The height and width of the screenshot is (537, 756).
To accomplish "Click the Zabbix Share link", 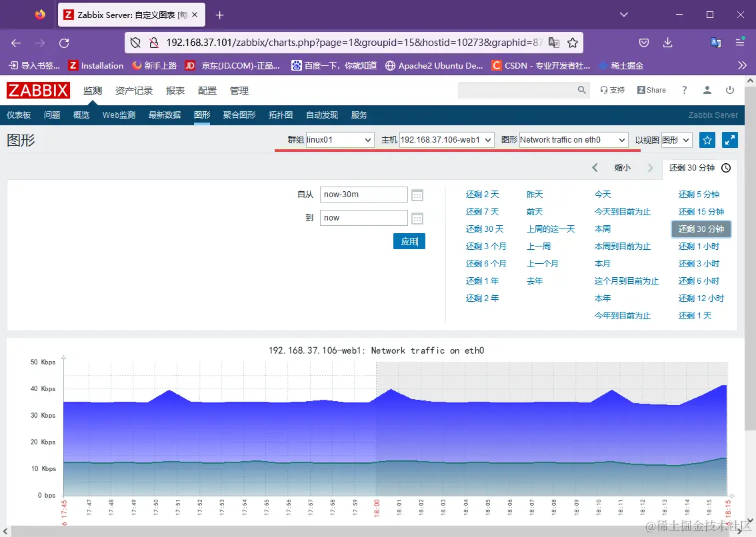I will pyautogui.click(x=651, y=90).
